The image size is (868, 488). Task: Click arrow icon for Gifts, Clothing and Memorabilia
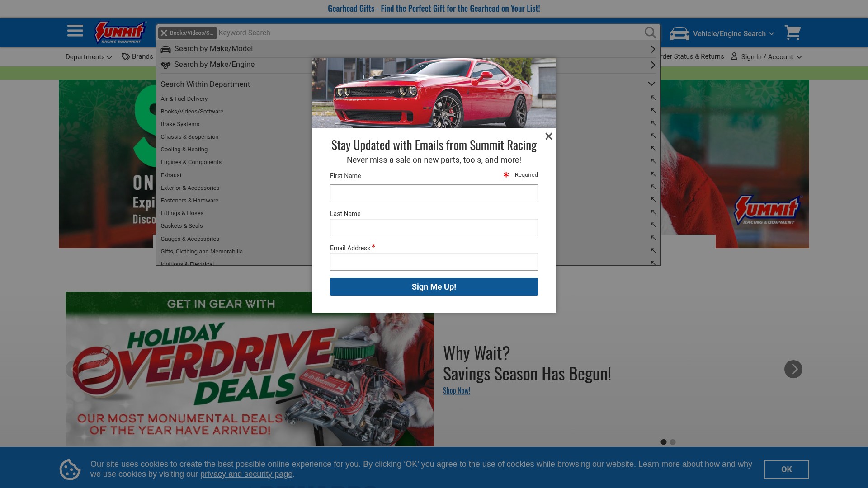653,250
